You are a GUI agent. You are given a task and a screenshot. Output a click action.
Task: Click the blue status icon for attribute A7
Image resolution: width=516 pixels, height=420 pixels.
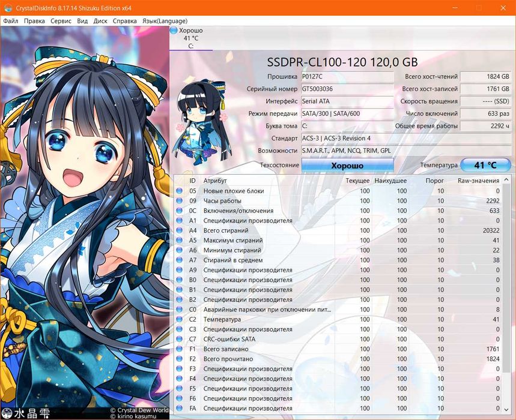coord(180,260)
